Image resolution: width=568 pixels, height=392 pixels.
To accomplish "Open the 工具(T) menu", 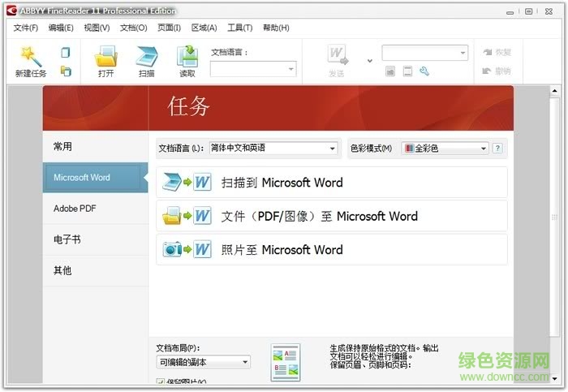I will 239,28.
